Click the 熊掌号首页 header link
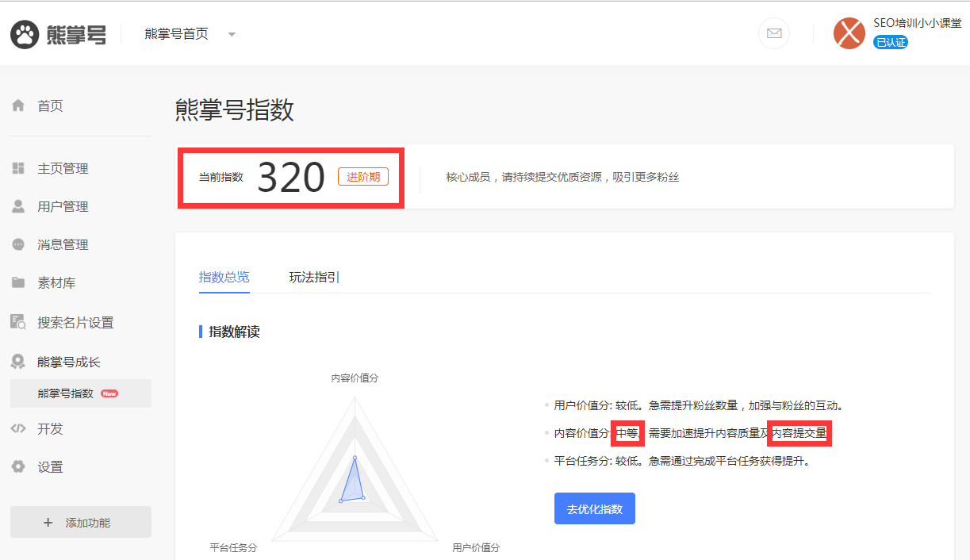The image size is (970, 560). (x=176, y=34)
